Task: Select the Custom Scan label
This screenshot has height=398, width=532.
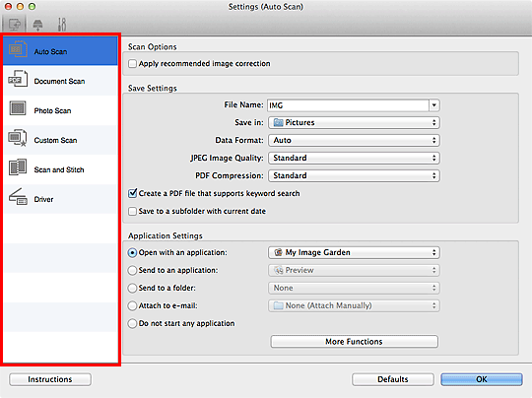Action: (x=55, y=140)
